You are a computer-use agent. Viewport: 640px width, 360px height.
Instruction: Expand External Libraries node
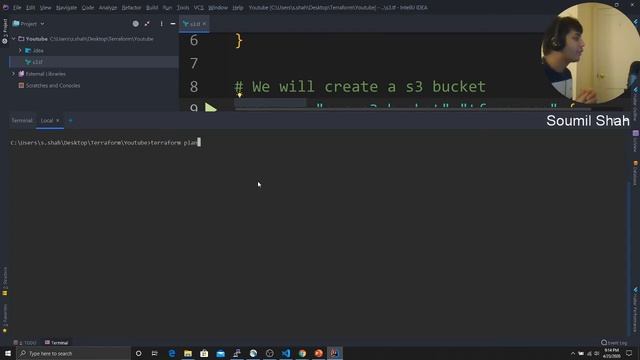point(13,74)
